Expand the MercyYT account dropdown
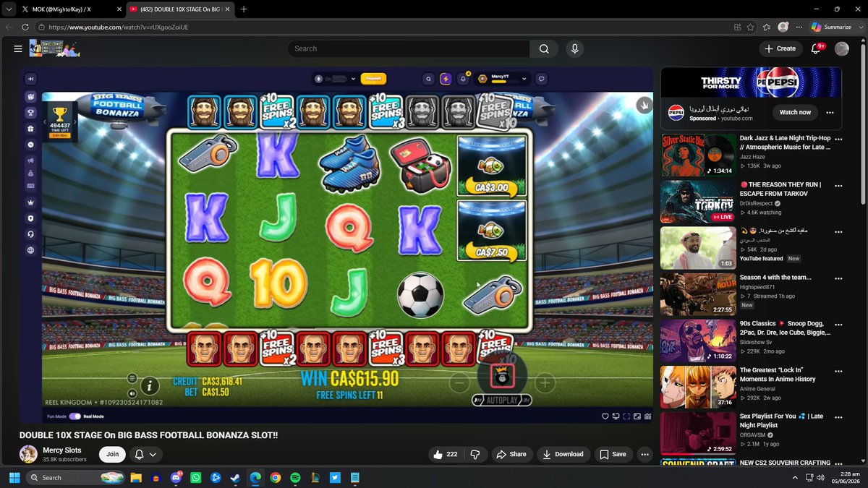The width and height of the screenshot is (868, 488). tap(524, 79)
